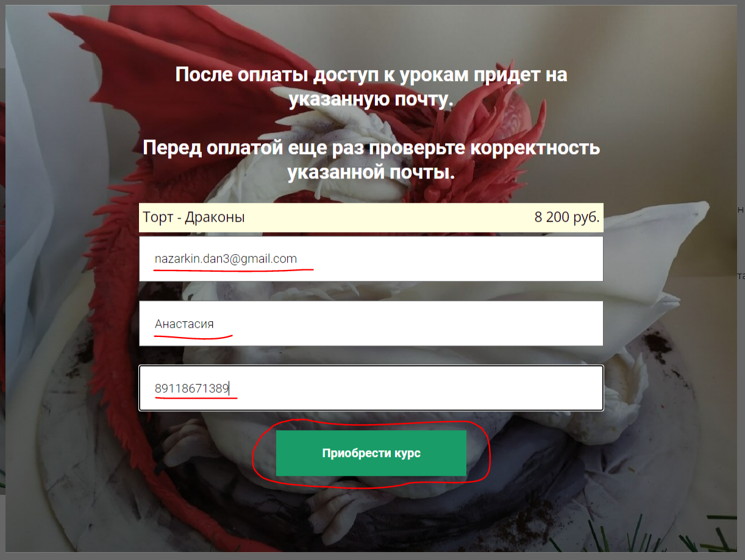This screenshot has width=745, height=560.
Task: Click the 'Торт - Драконы' product label
Action: [x=194, y=217]
